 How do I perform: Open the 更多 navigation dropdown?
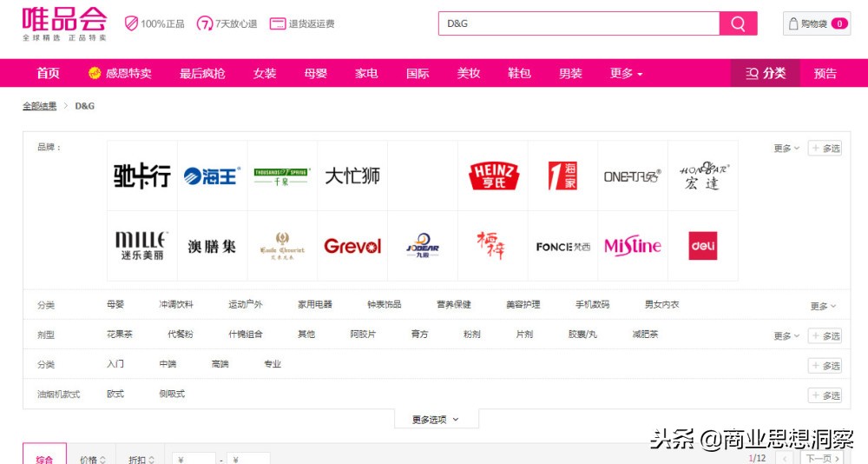626,73
